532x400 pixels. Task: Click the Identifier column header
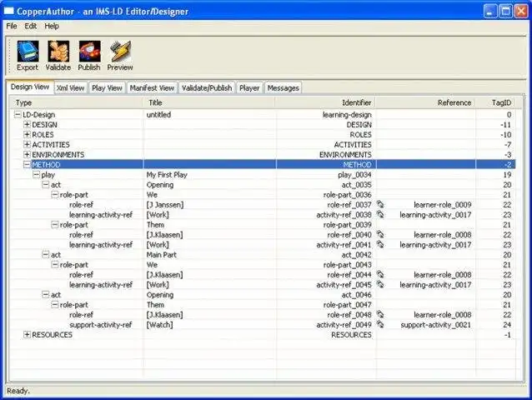coord(325,102)
